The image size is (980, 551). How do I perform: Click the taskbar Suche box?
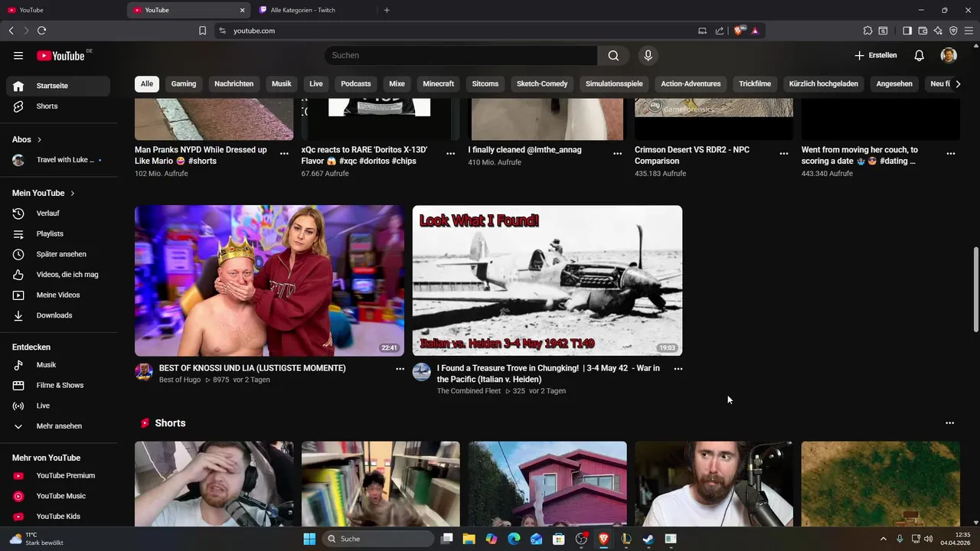[378, 539]
